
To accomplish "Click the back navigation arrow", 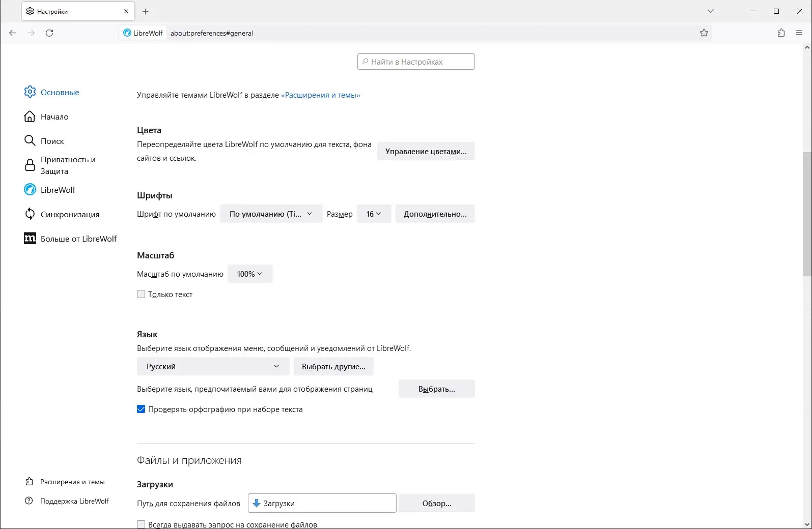I will [13, 33].
